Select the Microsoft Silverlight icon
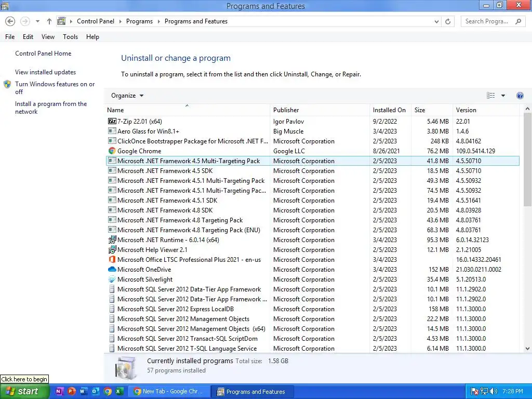The height and width of the screenshot is (399, 532). [112, 279]
